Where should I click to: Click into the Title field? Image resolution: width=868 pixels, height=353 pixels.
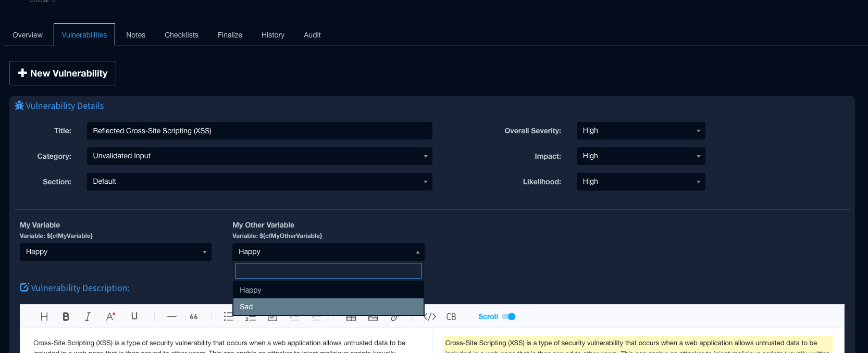(259, 131)
